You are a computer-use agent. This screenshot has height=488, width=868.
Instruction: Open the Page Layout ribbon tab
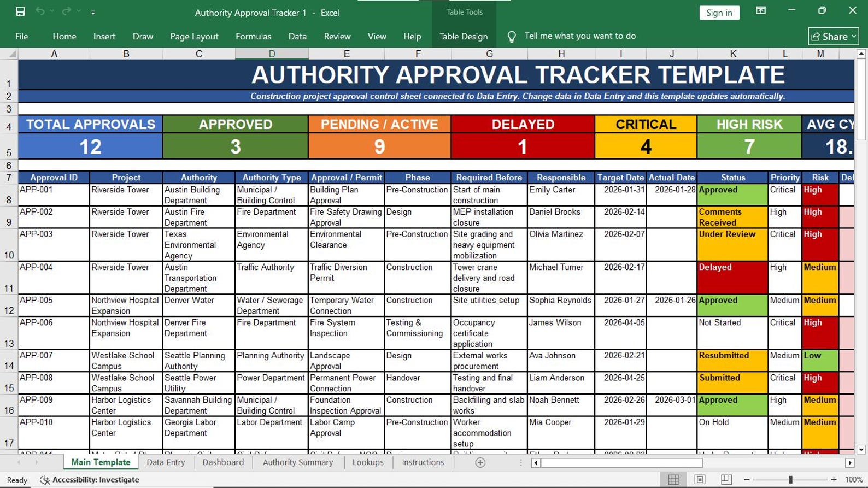(x=194, y=36)
